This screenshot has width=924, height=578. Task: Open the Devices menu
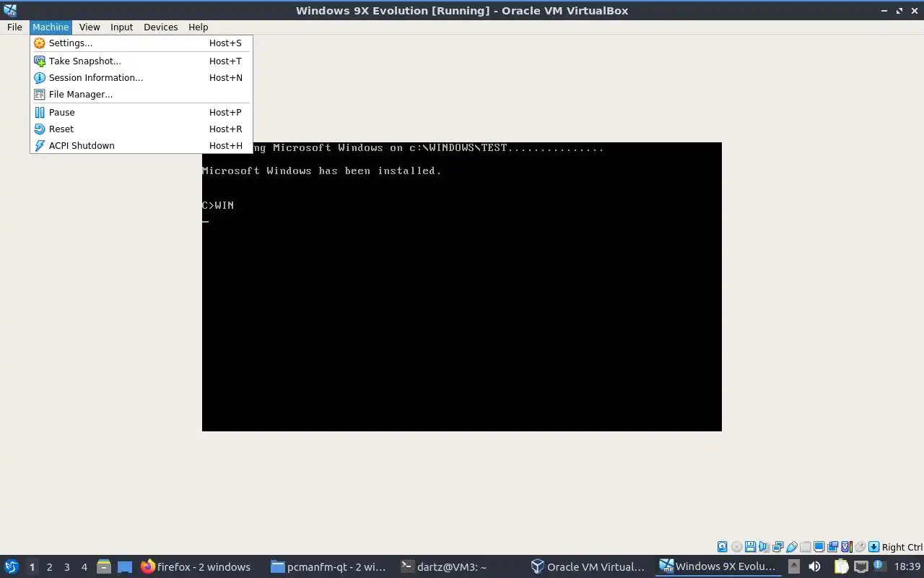click(x=160, y=27)
